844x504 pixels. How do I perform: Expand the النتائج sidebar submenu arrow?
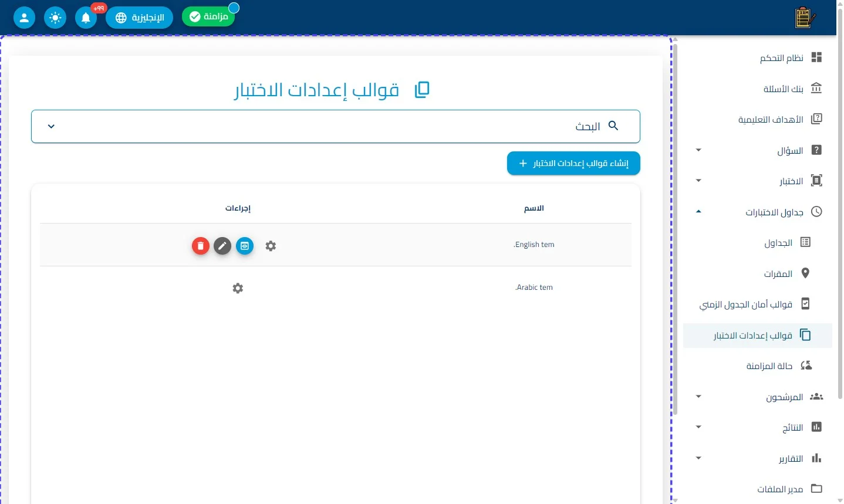[x=698, y=427]
